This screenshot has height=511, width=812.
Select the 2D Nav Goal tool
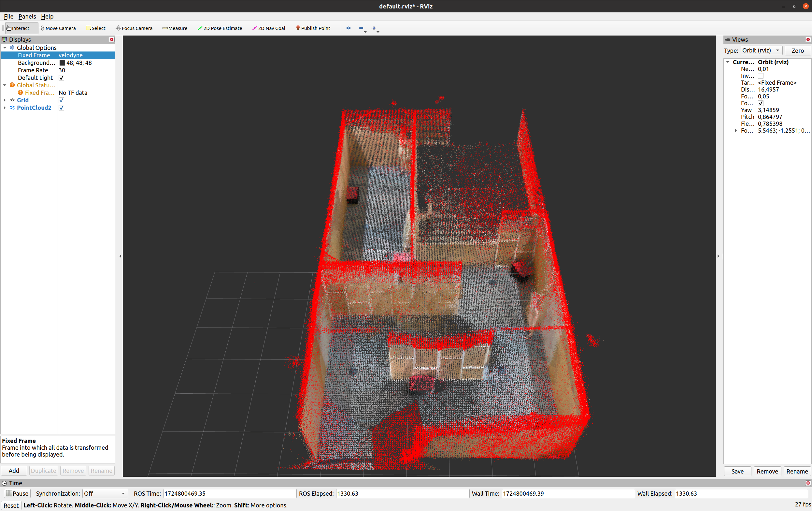pyautogui.click(x=269, y=28)
